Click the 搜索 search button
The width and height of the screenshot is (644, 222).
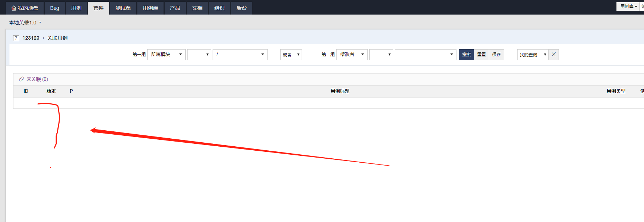[467, 55]
